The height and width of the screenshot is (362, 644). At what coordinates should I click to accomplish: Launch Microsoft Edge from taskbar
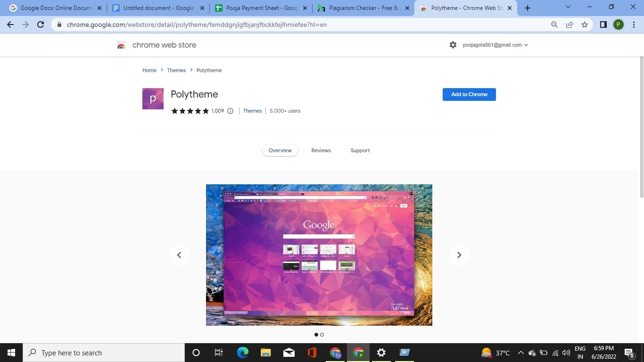click(243, 353)
